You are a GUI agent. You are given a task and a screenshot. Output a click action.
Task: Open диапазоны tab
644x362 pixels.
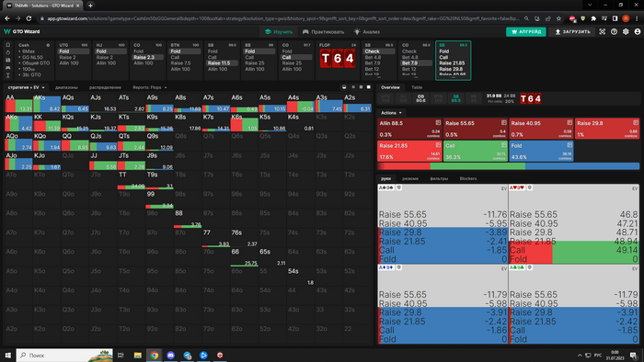66,87
